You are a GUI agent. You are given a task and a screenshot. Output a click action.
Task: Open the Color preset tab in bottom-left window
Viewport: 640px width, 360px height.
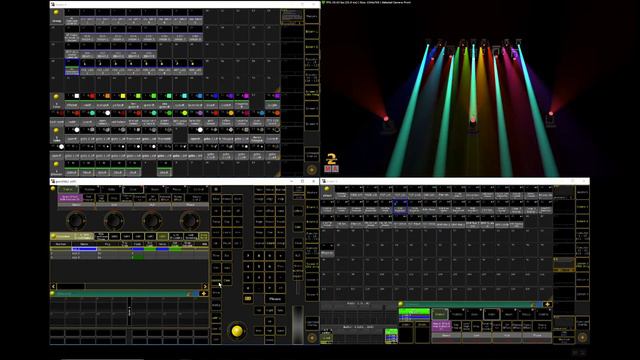pos(133,189)
